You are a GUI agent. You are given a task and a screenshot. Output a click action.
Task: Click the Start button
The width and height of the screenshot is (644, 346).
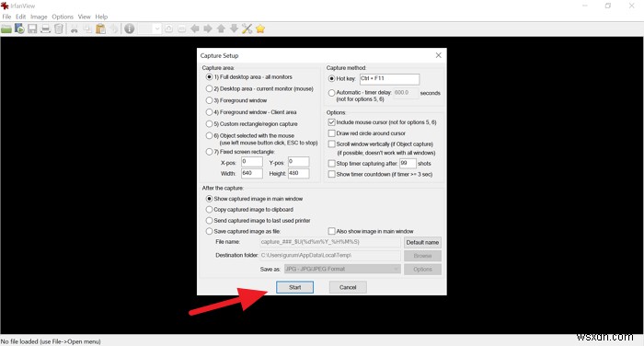pos(295,287)
